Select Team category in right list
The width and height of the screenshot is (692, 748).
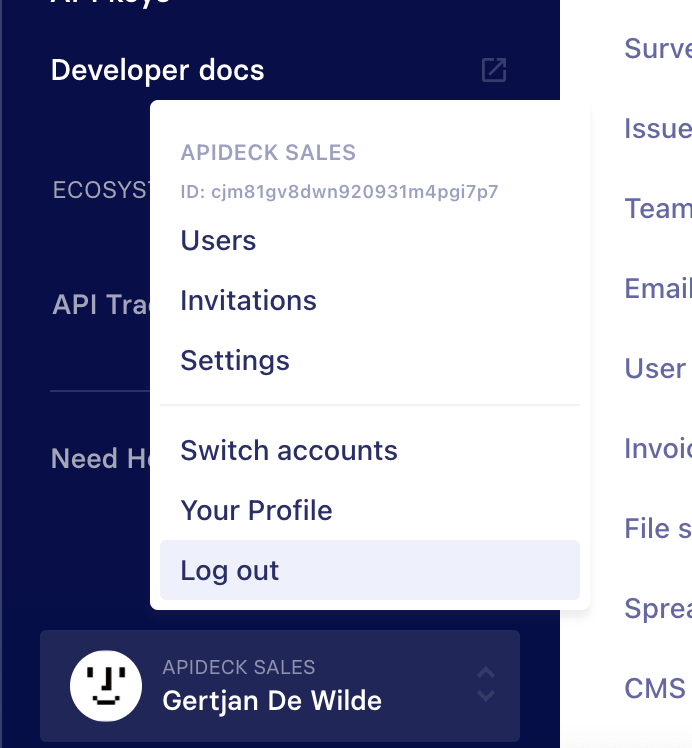pos(658,208)
